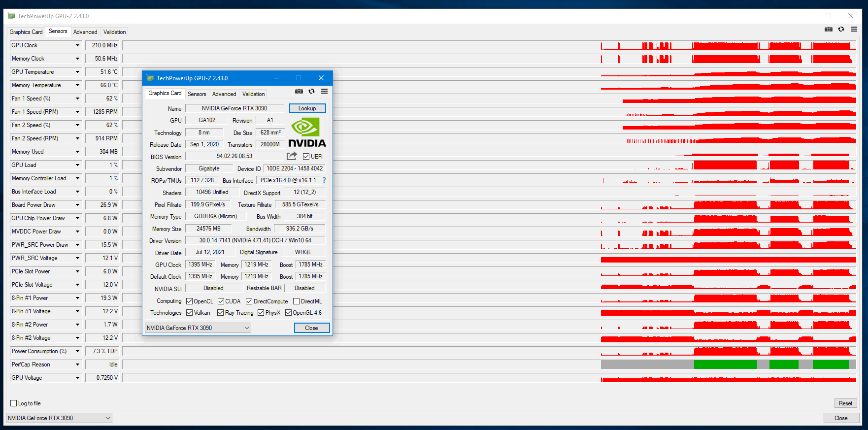Open Memory Clock sensor dropdown
Screen dimensions: 868x430
coord(77,59)
